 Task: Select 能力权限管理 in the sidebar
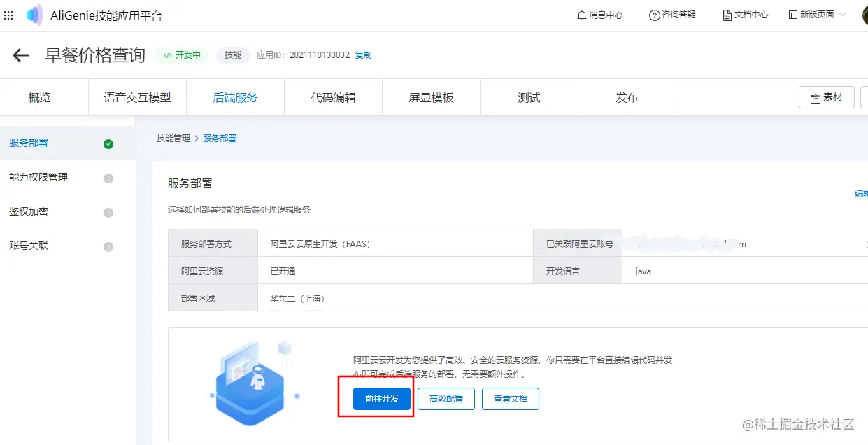tap(67, 178)
